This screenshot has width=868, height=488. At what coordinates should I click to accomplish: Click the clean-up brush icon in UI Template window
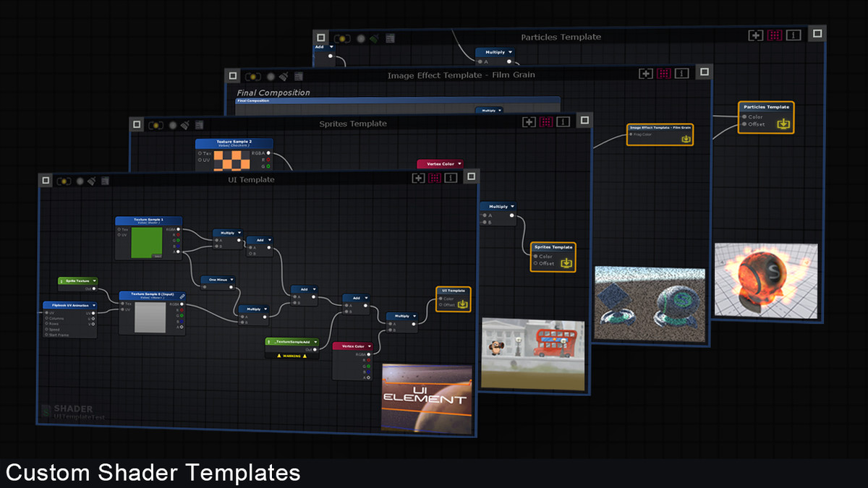(x=92, y=181)
